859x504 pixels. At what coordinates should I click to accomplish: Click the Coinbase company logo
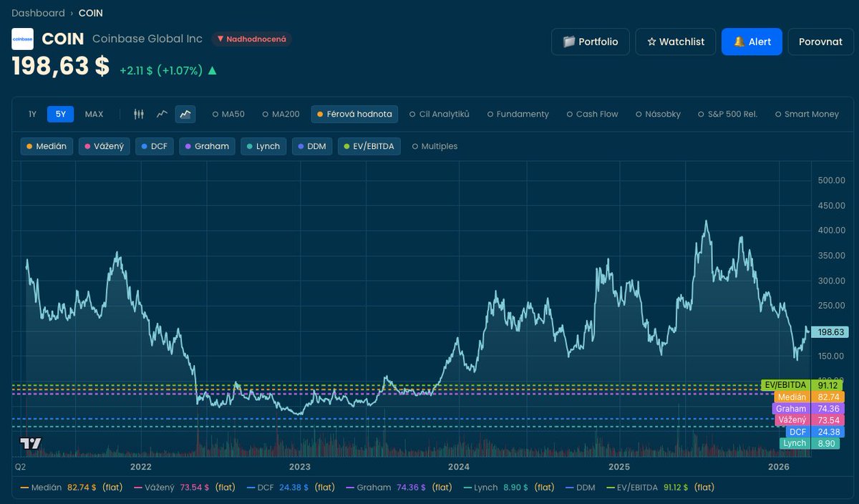coord(22,39)
